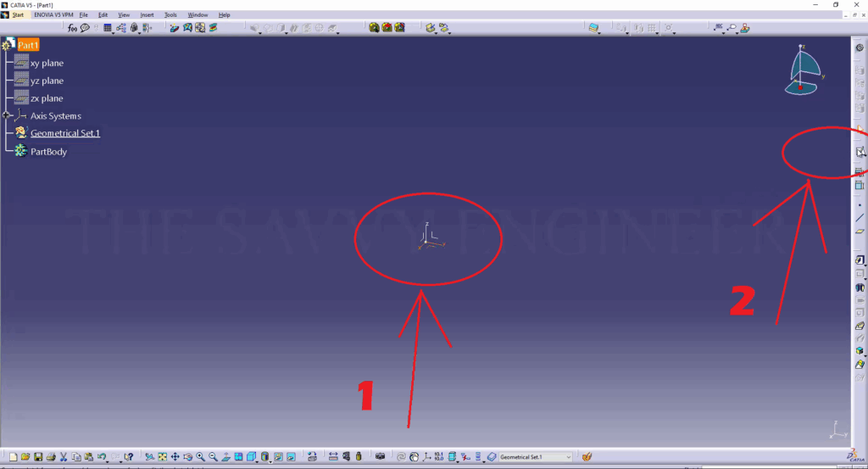Click the Print icon
This screenshot has width=868, height=469.
pyautogui.click(x=51, y=457)
